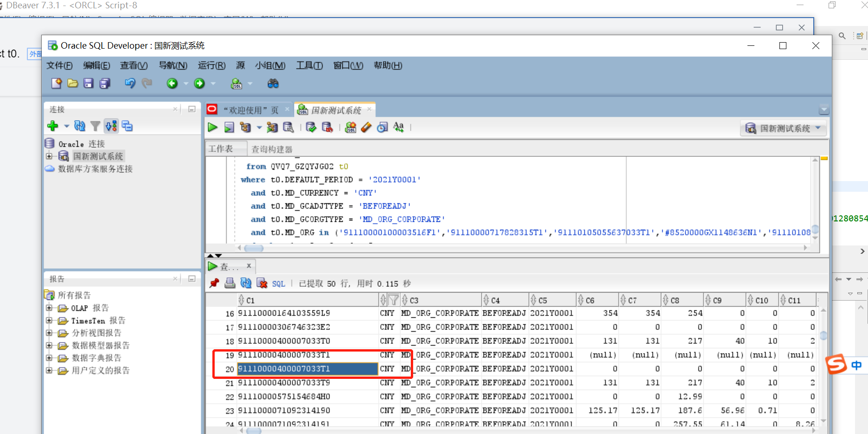This screenshot has width=868, height=434.
Task: Expand the TimesTen 报告 folder
Action: click(x=49, y=320)
